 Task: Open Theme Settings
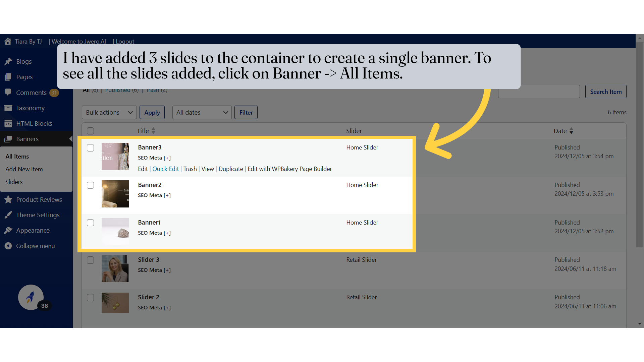[38, 215]
